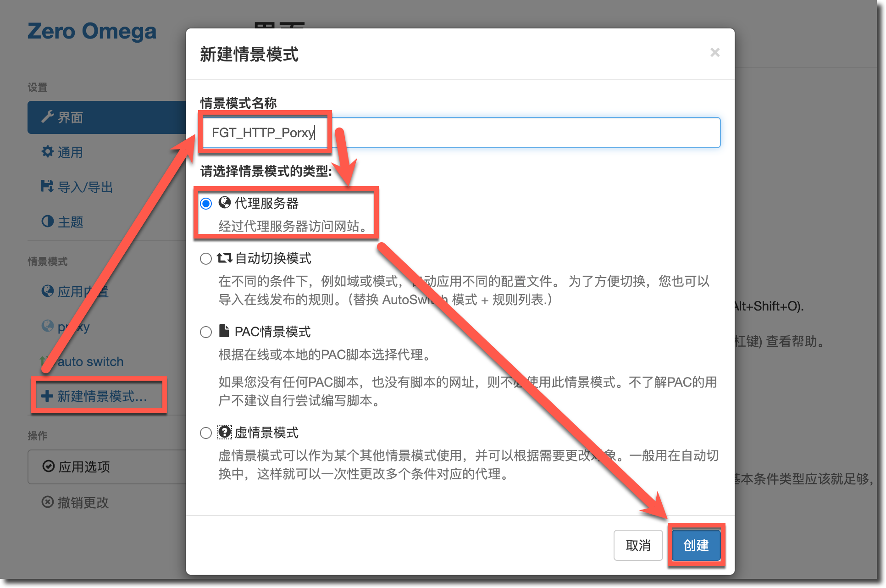This screenshot has width=886, height=588.
Task: Click the file icon beside PAC情景模式
Action: click(x=224, y=331)
